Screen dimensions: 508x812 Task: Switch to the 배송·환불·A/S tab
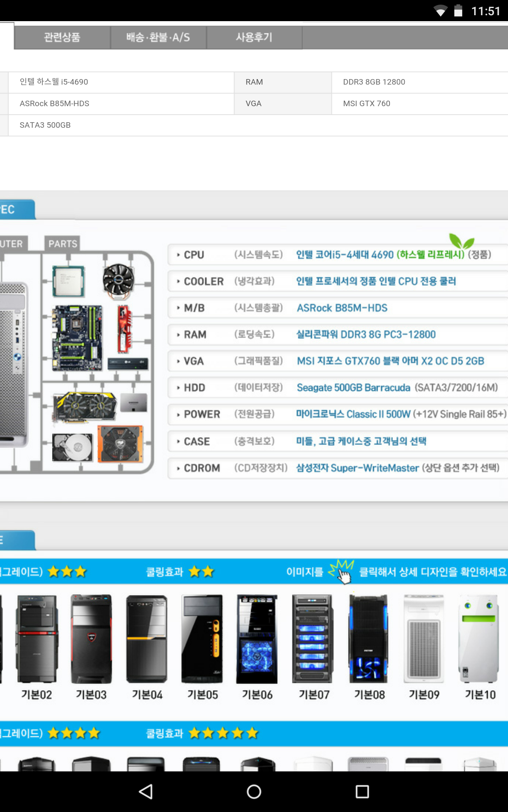tap(158, 37)
